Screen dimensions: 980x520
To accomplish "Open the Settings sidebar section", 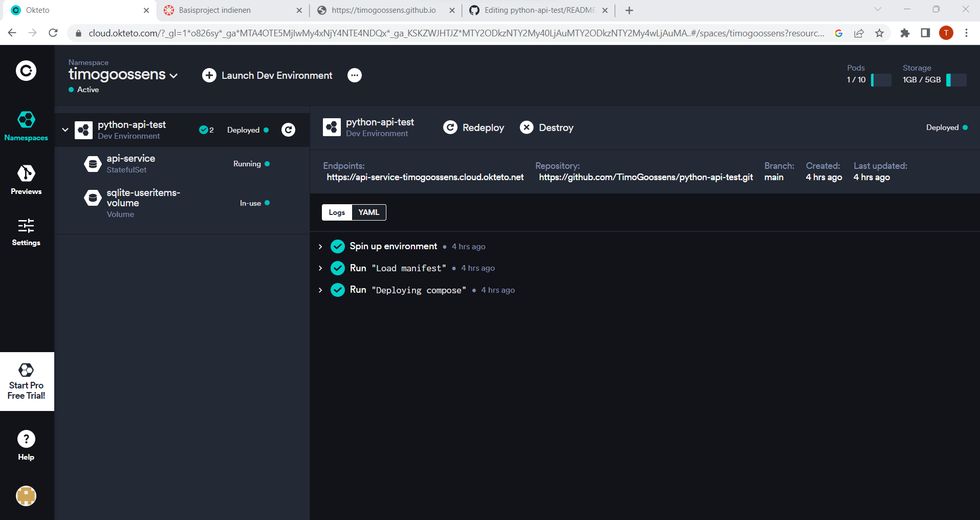I will coord(26,232).
